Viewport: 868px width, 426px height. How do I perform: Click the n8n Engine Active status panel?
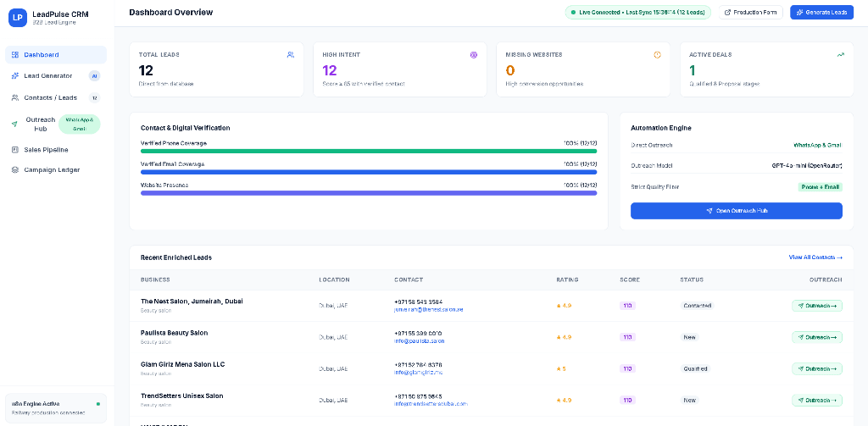point(56,408)
